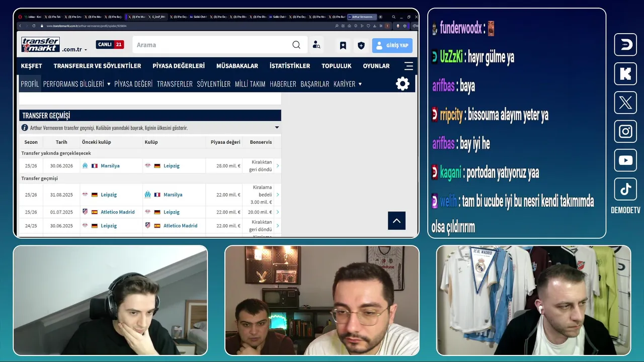Open the user search icon beside search bar
Screen dimensions: 644x362
pos(316,45)
